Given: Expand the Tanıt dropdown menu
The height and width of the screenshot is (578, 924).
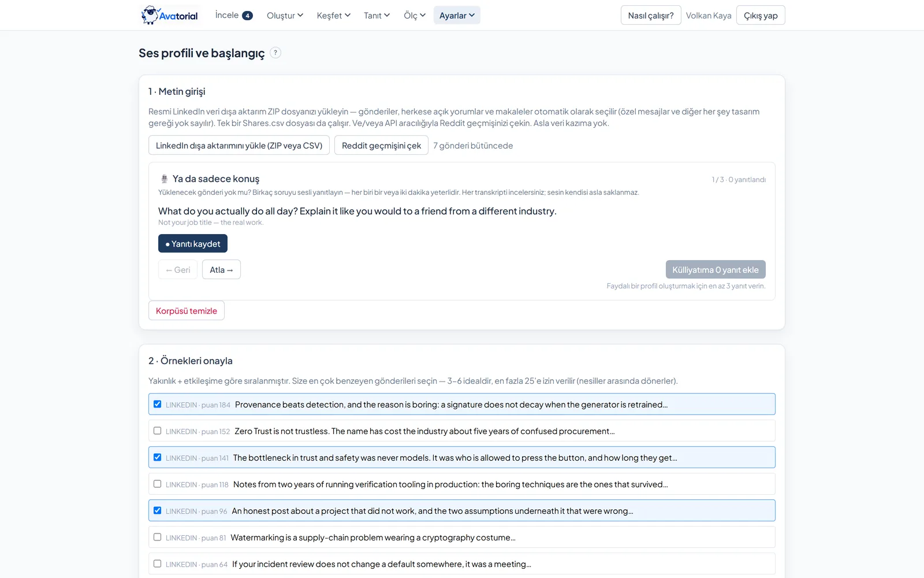Looking at the screenshot, I should 377,16.
